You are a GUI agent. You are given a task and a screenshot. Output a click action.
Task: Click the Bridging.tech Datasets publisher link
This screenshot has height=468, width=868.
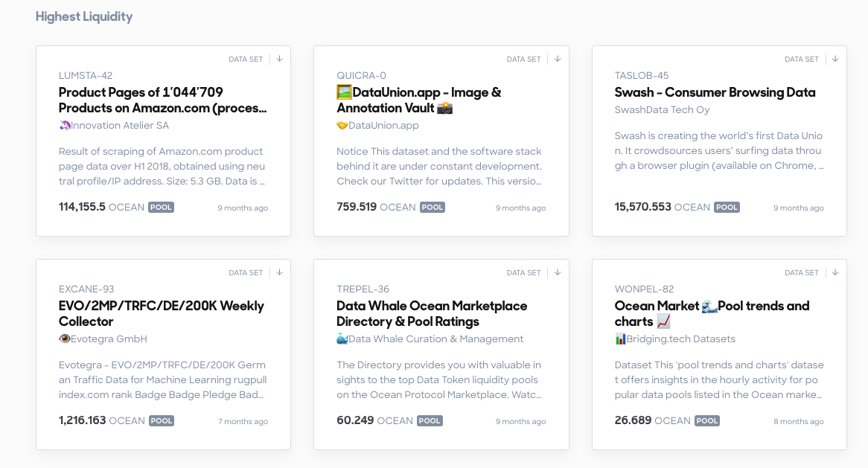674,339
